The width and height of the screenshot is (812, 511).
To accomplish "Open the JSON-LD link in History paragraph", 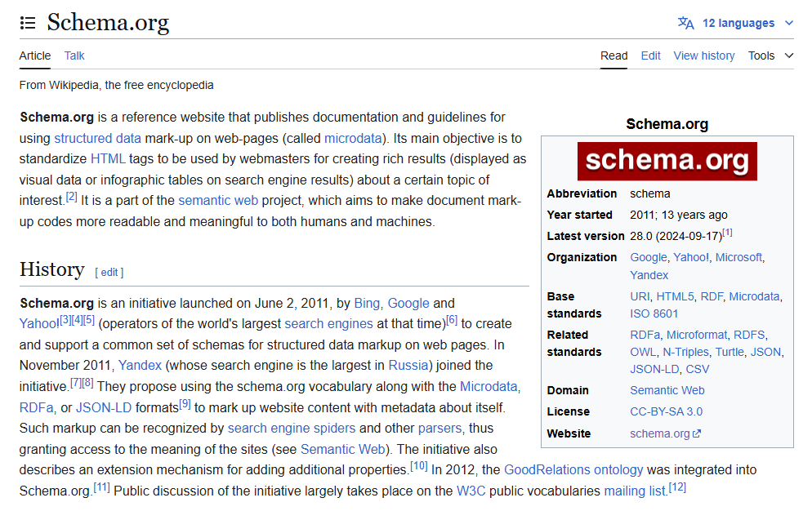I will point(104,407).
